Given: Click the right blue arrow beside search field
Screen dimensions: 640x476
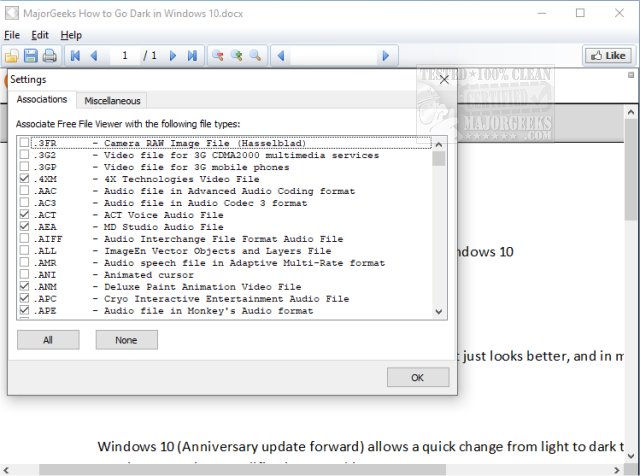Looking at the screenshot, I should (x=385, y=56).
